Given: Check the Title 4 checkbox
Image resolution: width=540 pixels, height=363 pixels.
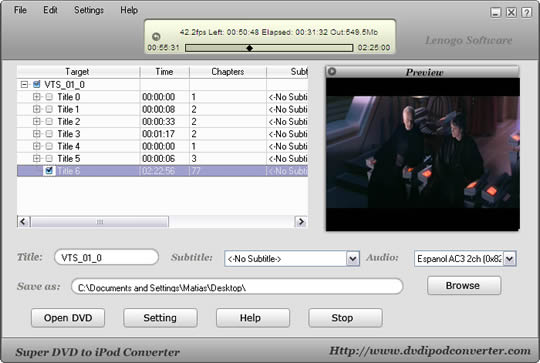Looking at the screenshot, I should pyautogui.click(x=49, y=146).
